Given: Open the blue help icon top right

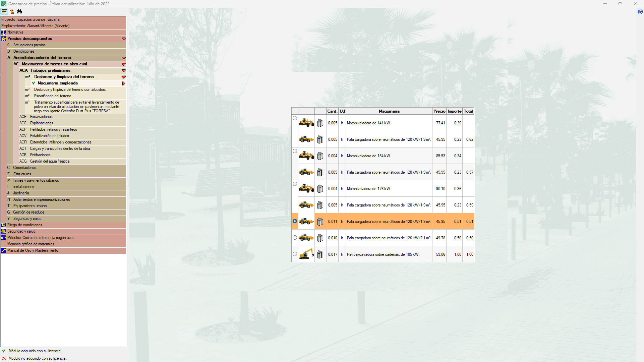Looking at the screenshot, I should pos(640,12).
